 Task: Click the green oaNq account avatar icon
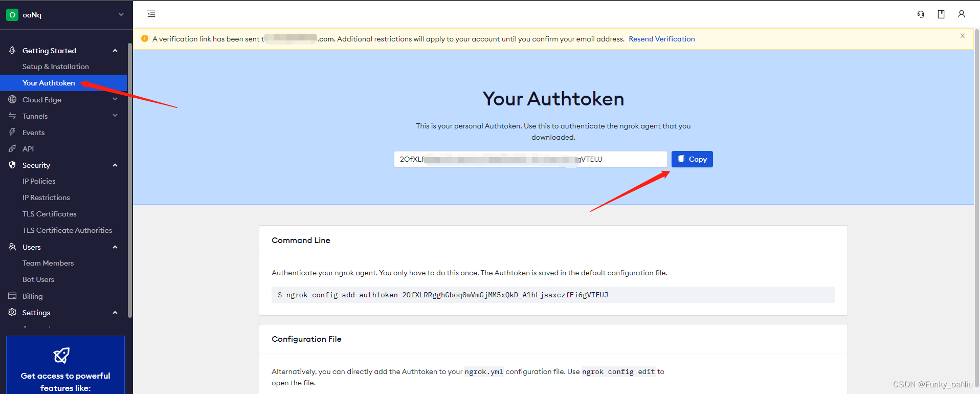(12, 15)
